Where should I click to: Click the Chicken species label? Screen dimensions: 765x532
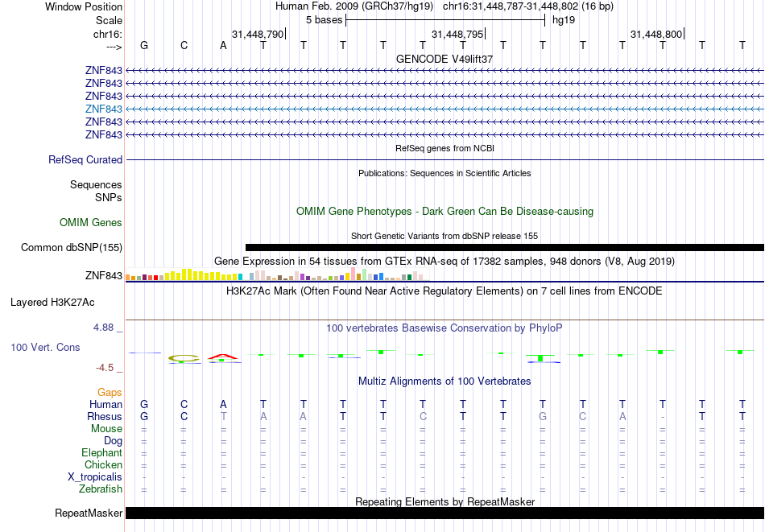click(103, 464)
